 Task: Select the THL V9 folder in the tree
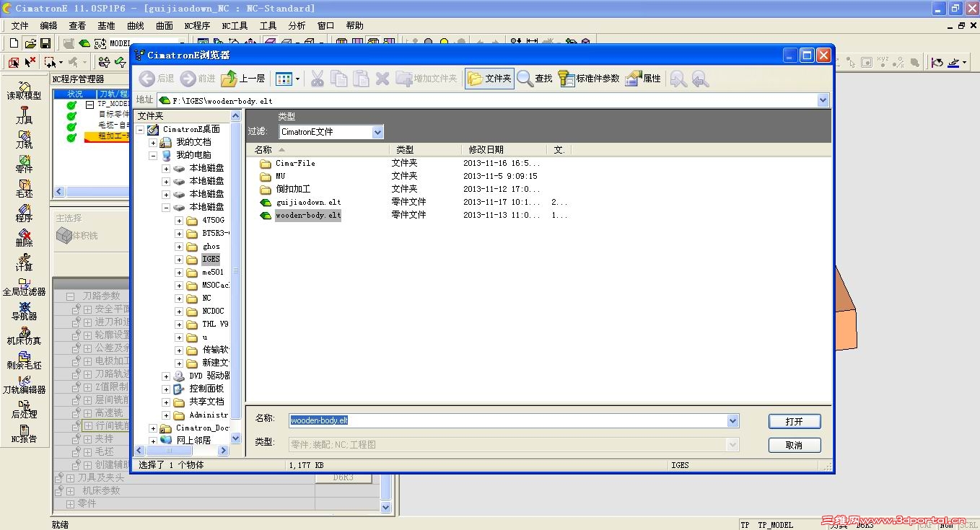pos(214,324)
